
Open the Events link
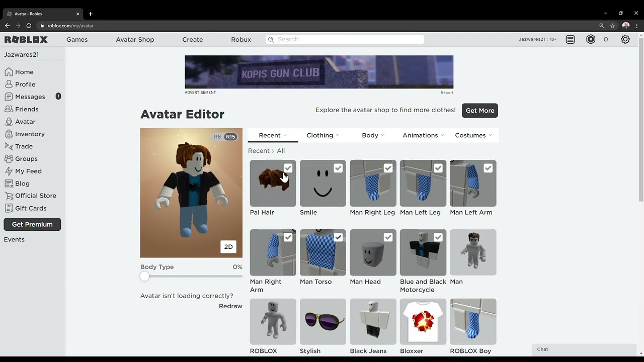tap(14, 239)
